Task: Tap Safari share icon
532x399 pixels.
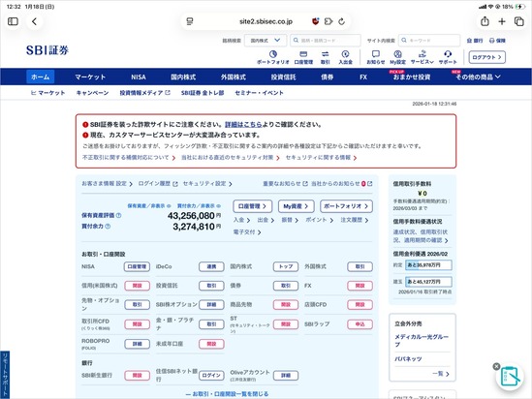Action: pyautogui.click(x=485, y=21)
